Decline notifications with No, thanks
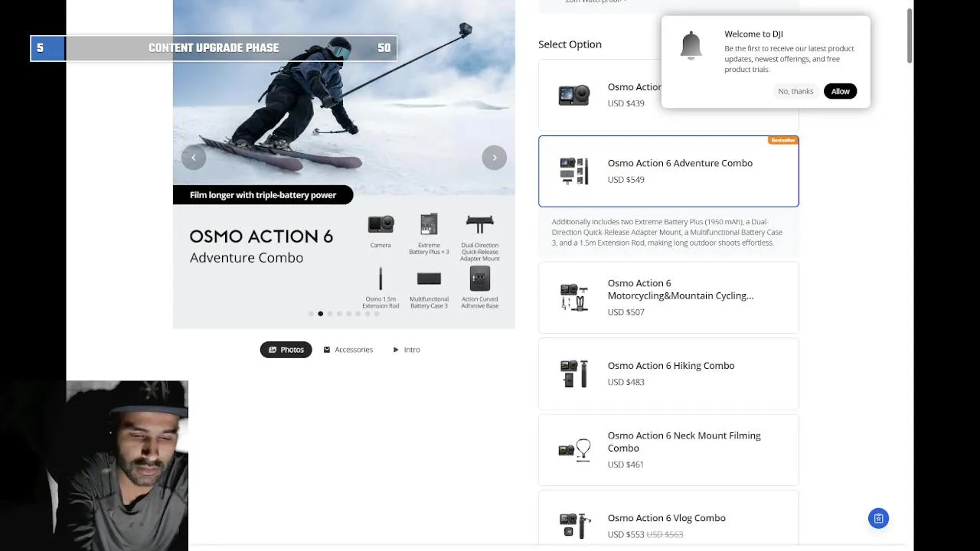This screenshot has height=551, width=980. (x=795, y=91)
